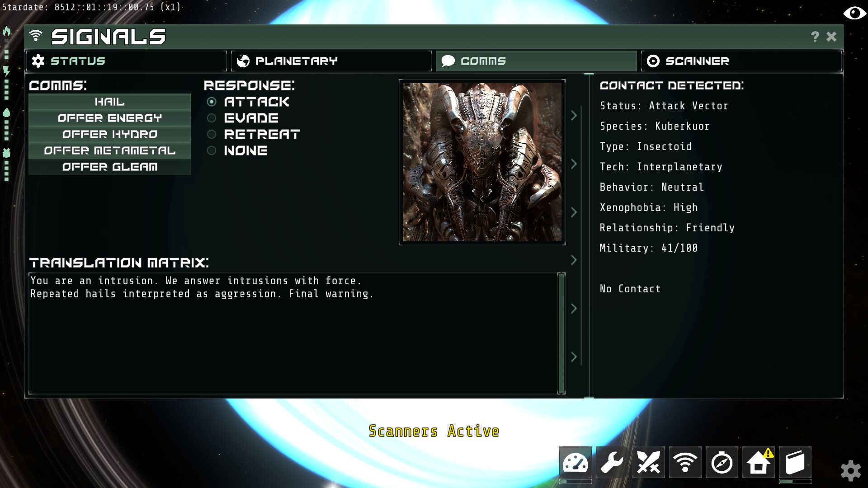Expand the bottom chevron near the translation panel

[x=574, y=356]
